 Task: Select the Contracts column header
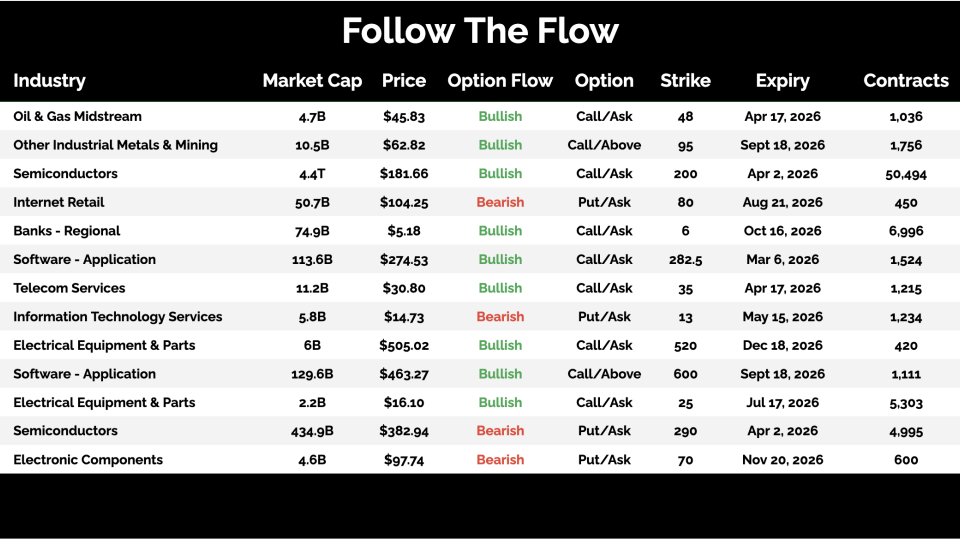(x=905, y=81)
